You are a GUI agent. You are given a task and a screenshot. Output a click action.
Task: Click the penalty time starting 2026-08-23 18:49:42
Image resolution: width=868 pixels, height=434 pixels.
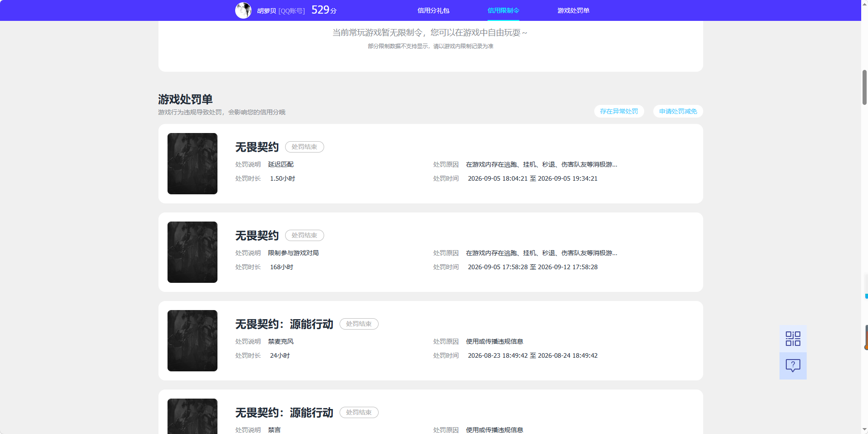[533, 355]
